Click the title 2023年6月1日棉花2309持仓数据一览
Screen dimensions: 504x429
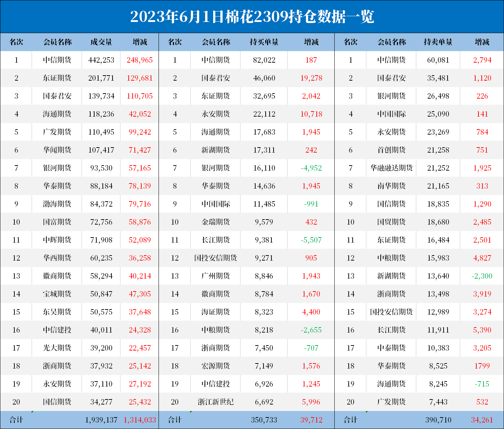(x=252, y=17)
